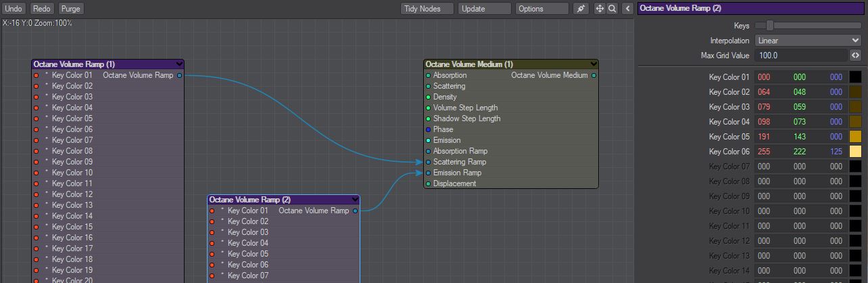This screenshot has height=283, width=868.
Task: Click the Key Color 01 input dot on Ramp (2)
Action: click(212, 211)
